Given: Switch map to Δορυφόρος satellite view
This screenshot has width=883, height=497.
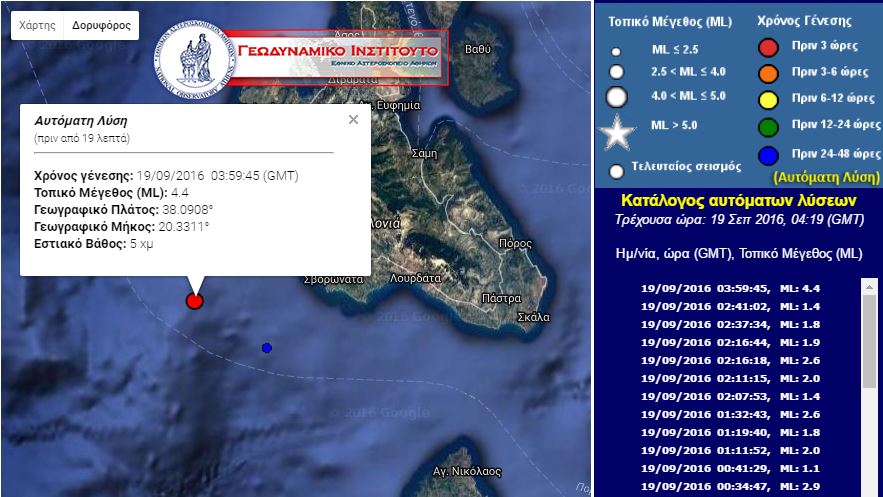Looking at the screenshot, I should tap(100, 25).
